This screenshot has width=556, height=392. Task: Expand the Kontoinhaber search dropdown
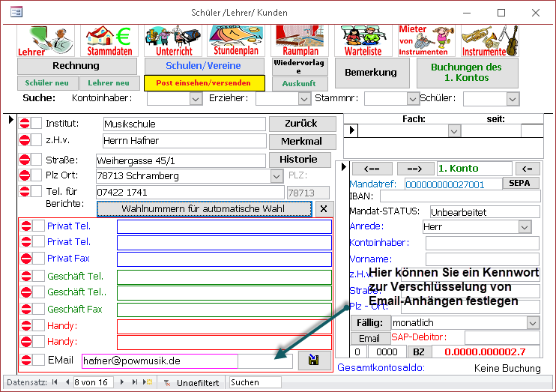click(x=196, y=98)
